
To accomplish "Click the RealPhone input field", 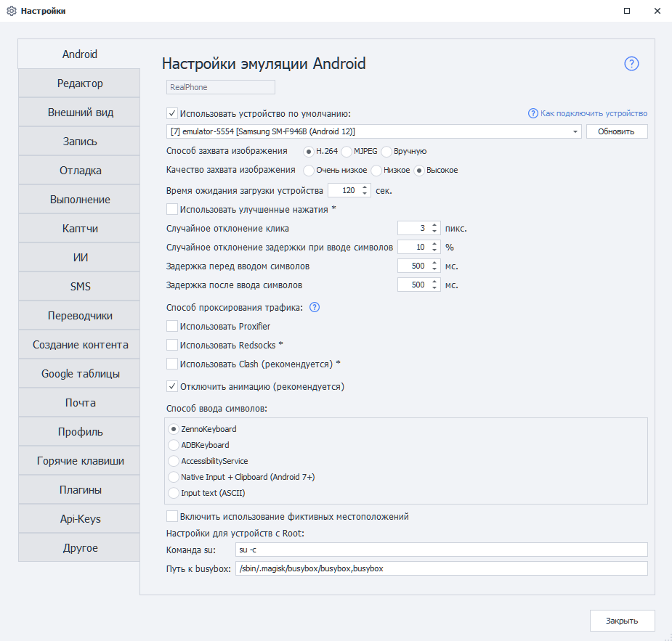I will (221, 87).
